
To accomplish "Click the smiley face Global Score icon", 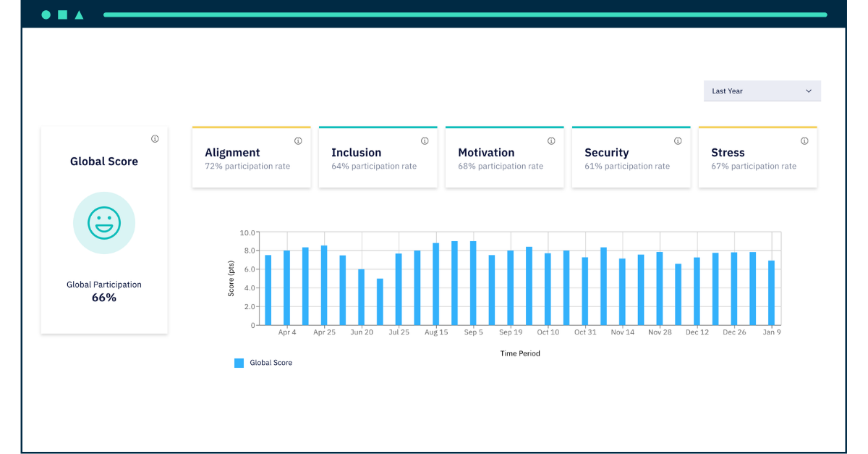I will click(x=104, y=223).
